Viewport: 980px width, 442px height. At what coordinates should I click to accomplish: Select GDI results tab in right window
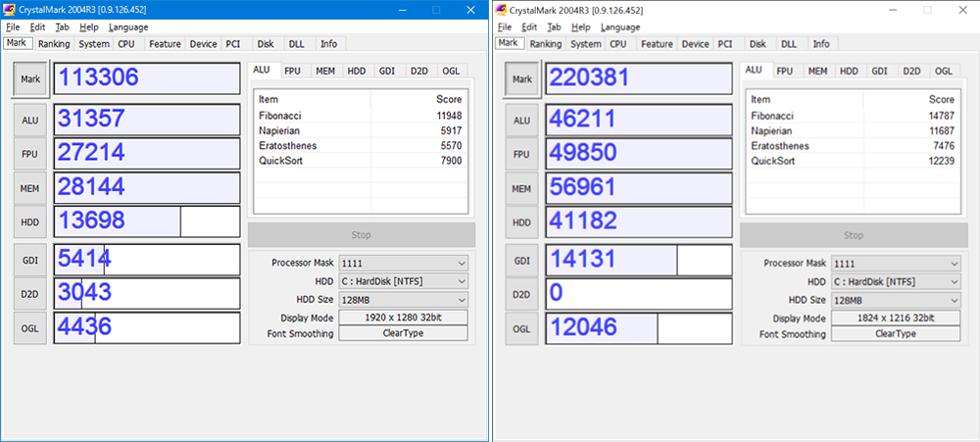(879, 72)
